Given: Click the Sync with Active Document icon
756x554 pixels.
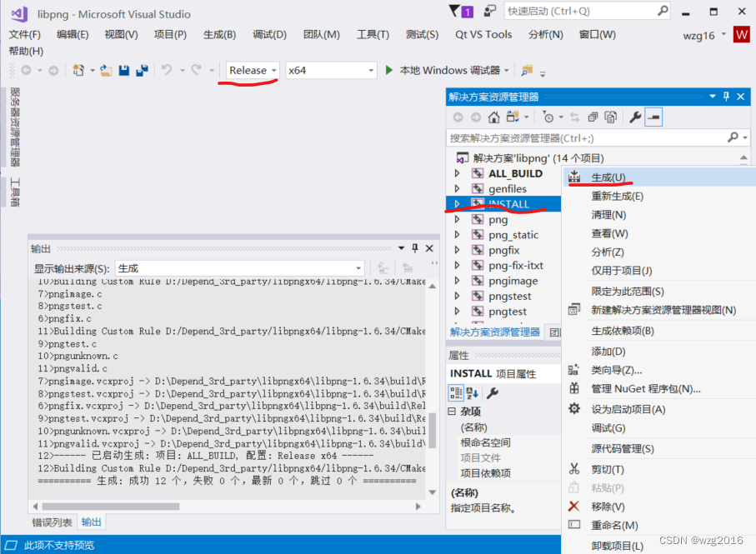Looking at the screenshot, I should [x=573, y=118].
